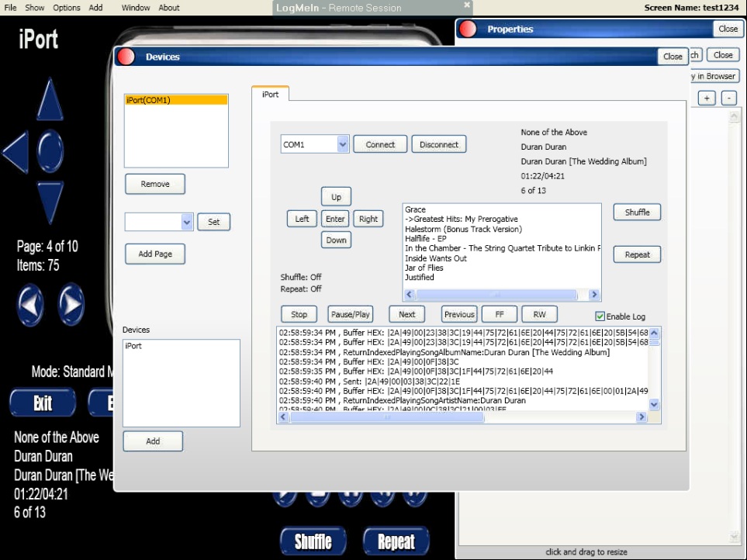
Task: Go to Previous track
Action: pos(459,314)
